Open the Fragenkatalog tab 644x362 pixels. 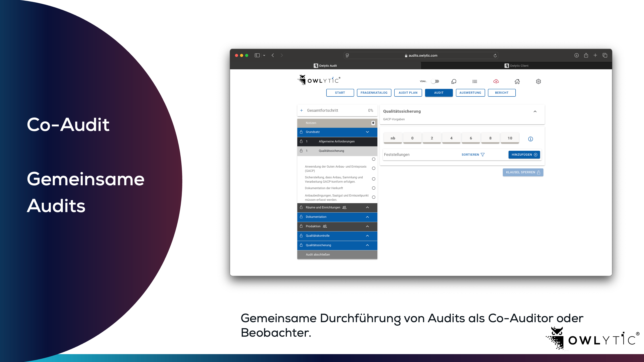(374, 93)
